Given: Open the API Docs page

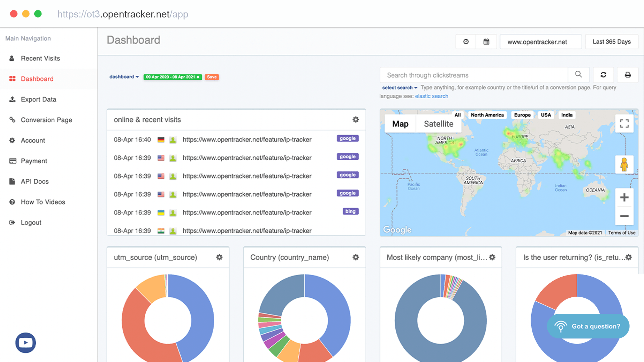Looking at the screenshot, I should [34, 181].
